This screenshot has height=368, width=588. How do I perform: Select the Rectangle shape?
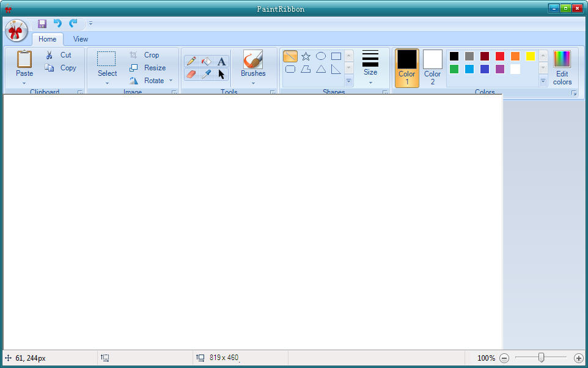(x=336, y=56)
